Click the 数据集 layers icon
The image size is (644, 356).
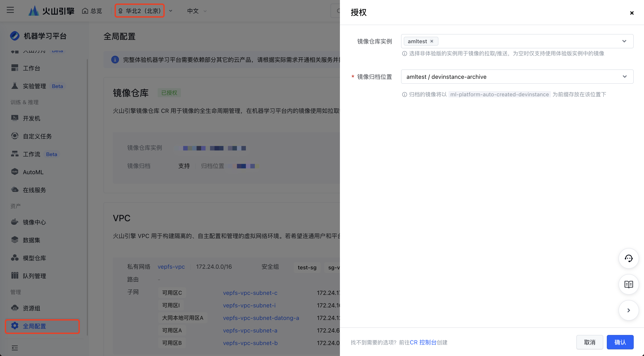(15, 240)
